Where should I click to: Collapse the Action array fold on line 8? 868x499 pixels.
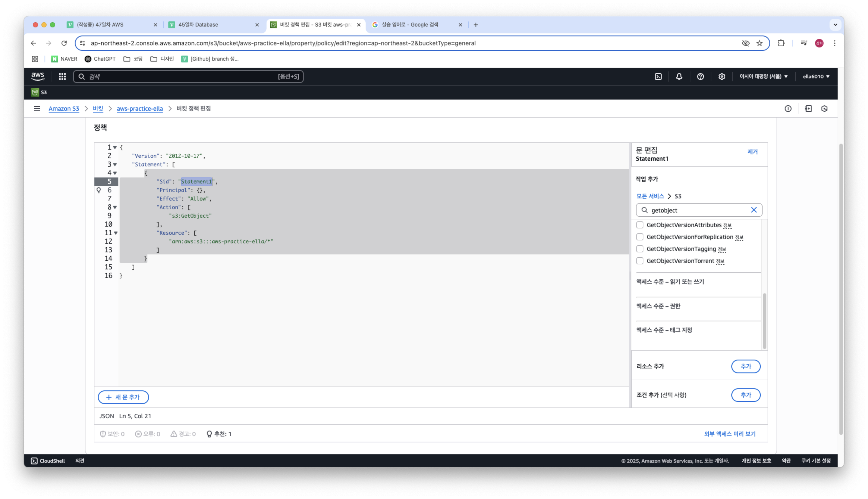pos(115,207)
